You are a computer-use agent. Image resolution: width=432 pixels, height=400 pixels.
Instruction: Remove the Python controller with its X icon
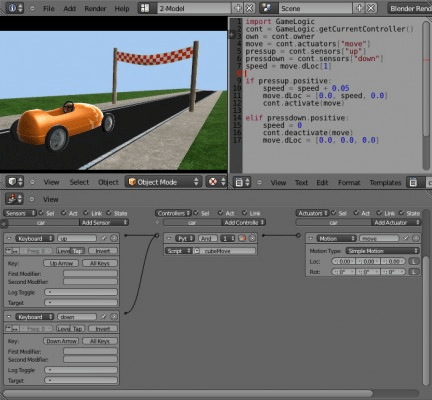(x=252, y=238)
